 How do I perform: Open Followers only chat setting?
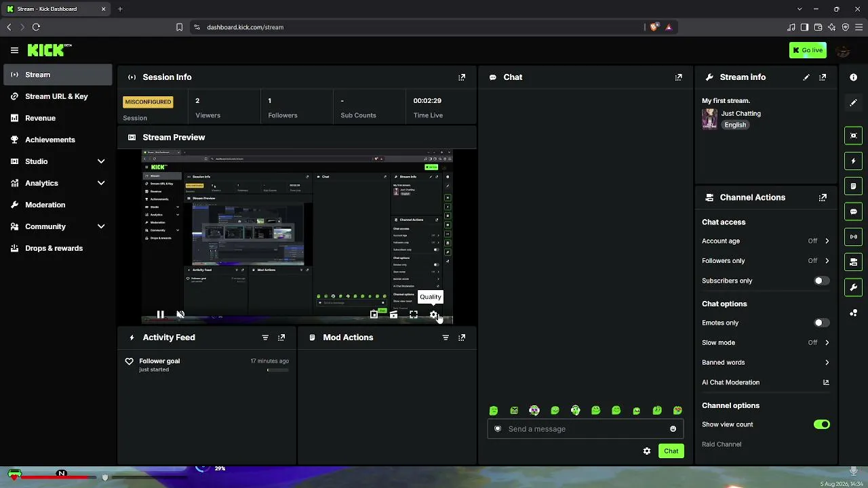[766, 261]
